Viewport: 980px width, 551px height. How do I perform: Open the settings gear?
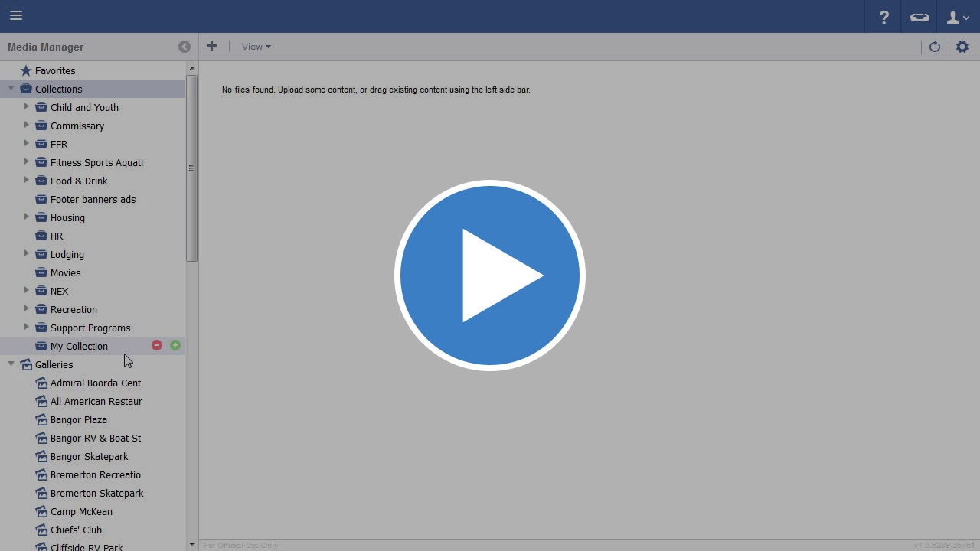962,47
